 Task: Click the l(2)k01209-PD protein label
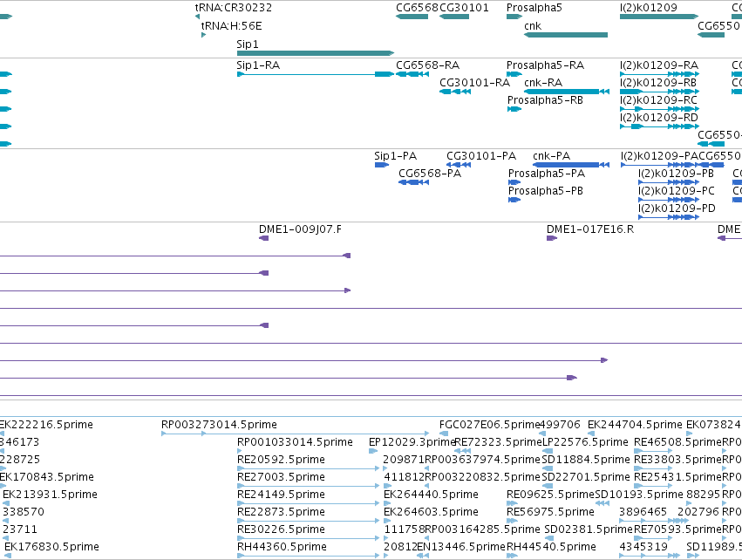pyautogui.click(x=677, y=208)
